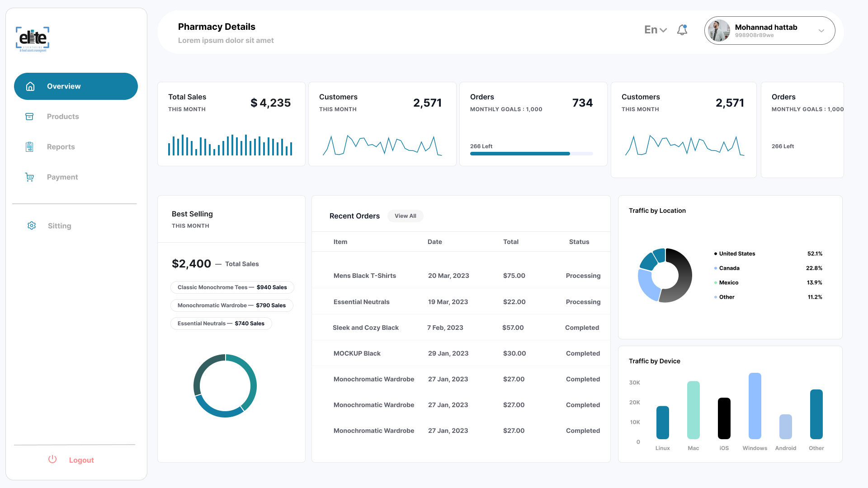This screenshot has height=488, width=868.
Task: Click the home icon in Overview
Action: pyautogui.click(x=30, y=86)
